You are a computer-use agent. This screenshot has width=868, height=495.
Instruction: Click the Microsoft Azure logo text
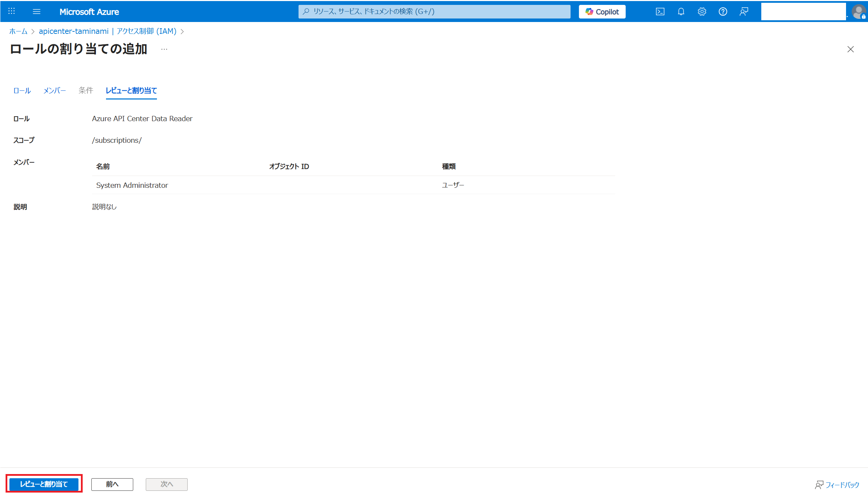click(89, 12)
